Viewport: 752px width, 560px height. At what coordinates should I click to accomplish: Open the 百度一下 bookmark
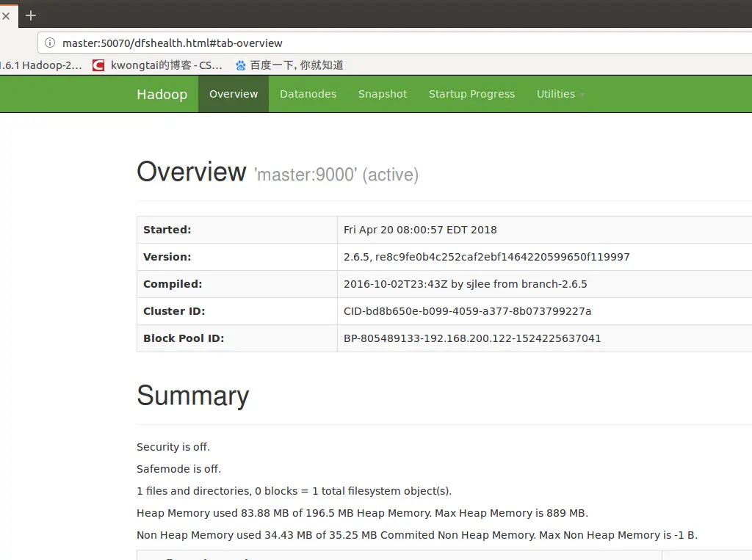(x=289, y=65)
